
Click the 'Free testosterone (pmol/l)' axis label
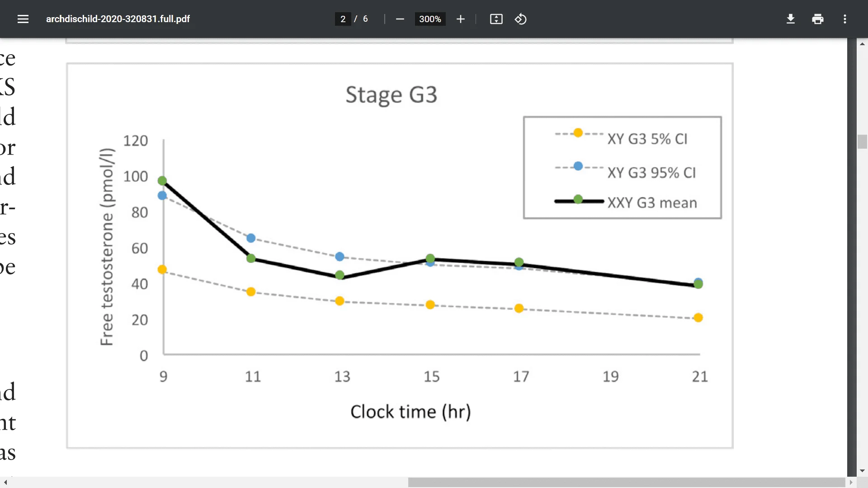point(107,247)
